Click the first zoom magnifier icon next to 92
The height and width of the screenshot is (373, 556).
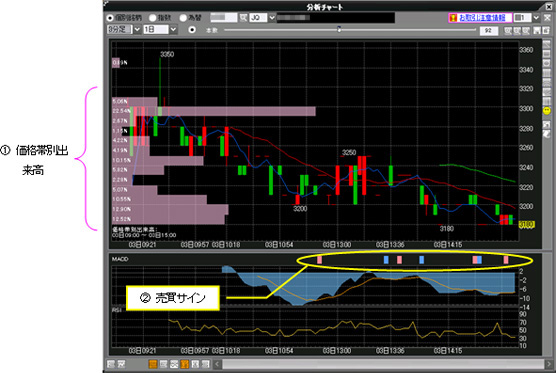(508, 30)
